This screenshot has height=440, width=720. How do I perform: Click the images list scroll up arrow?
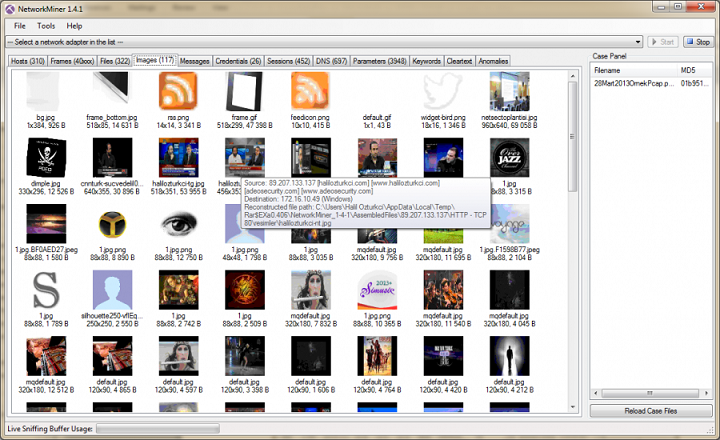572,76
